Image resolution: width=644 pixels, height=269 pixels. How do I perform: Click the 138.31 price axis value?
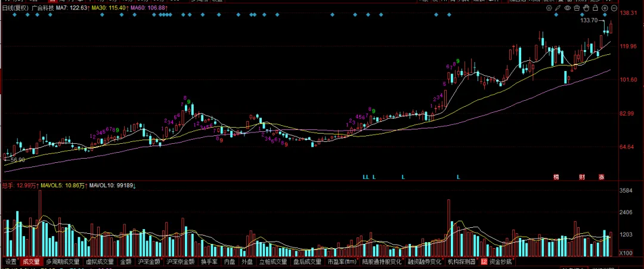628,13
